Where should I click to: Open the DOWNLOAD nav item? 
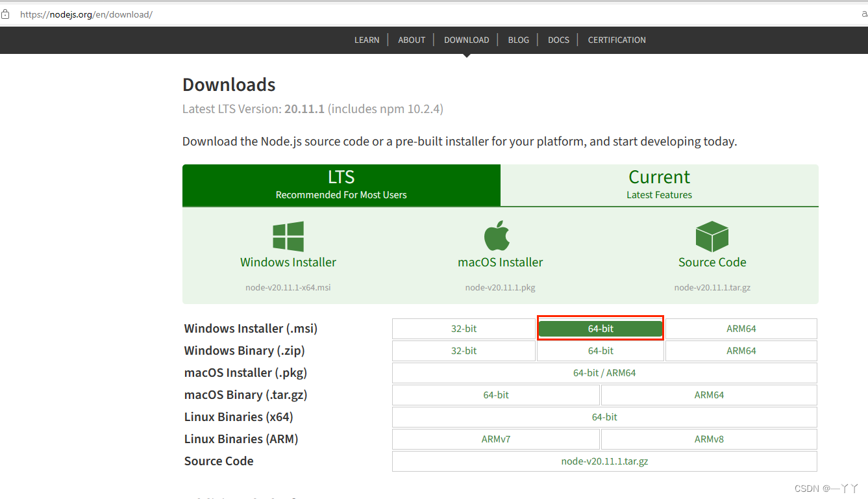[x=467, y=40]
